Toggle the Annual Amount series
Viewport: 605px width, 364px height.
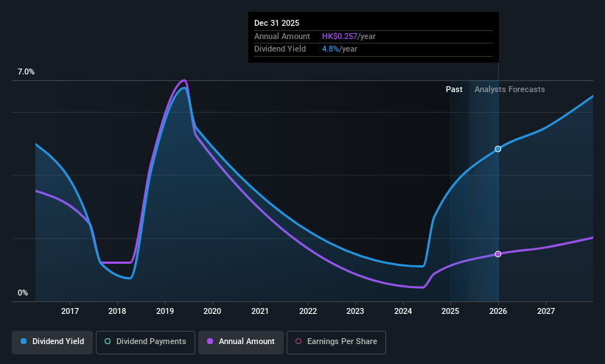tap(241, 342)
